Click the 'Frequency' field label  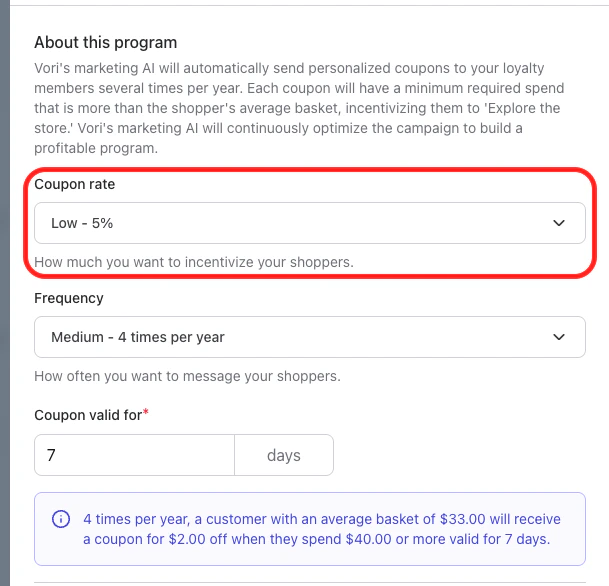69,298
